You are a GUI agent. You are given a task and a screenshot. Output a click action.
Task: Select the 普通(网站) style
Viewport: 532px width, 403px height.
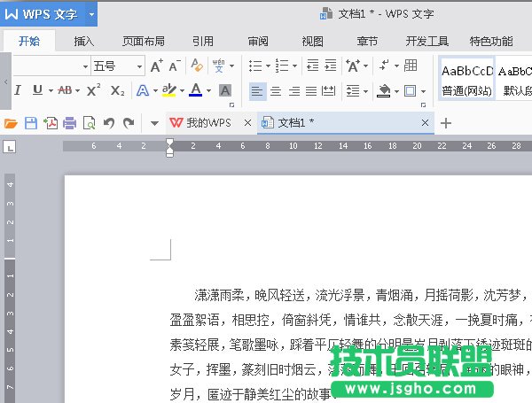click(466, 80)
